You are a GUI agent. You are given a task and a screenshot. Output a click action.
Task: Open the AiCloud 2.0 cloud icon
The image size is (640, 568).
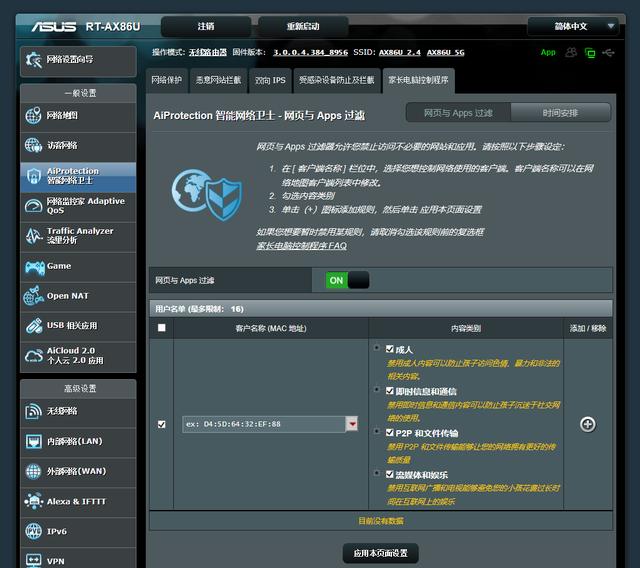(x=33, y=356)
